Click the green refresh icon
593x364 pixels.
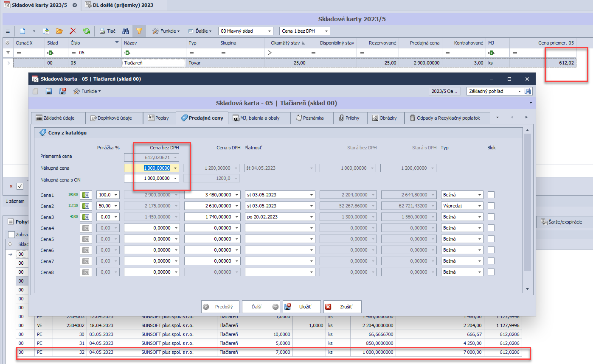point(86,31)
